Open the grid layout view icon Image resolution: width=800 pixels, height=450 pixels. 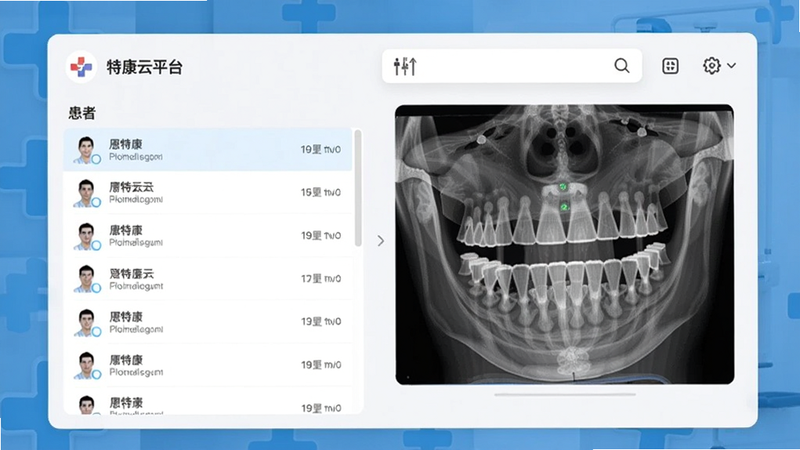pos(670,65)
